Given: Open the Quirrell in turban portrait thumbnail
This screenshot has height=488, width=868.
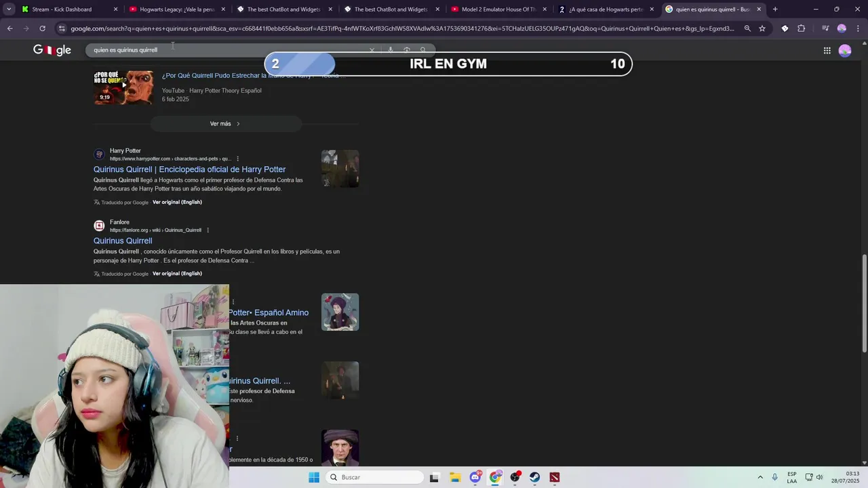Looking at the screenshot, I should (340, 448).
